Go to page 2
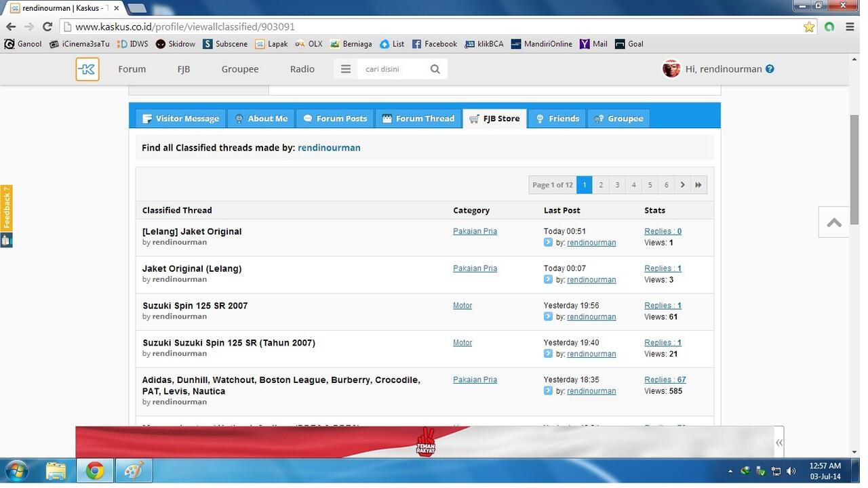The height and width of the screenshot is (488, 868). (x=601, y=185)
